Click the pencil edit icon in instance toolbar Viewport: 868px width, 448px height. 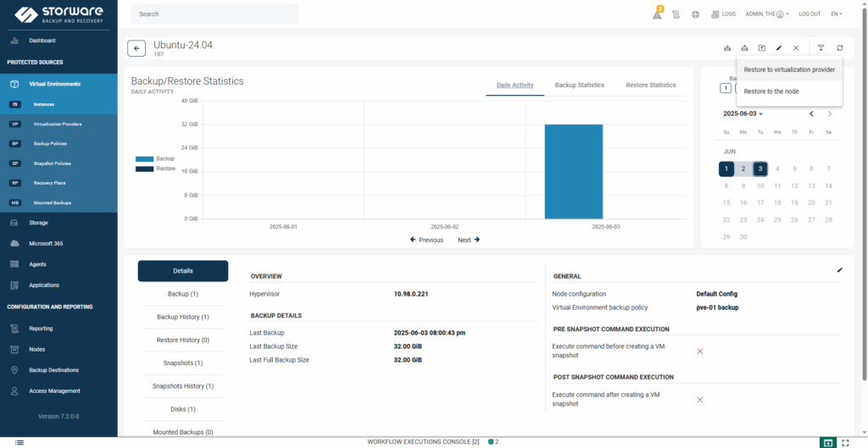coord(779,48)
